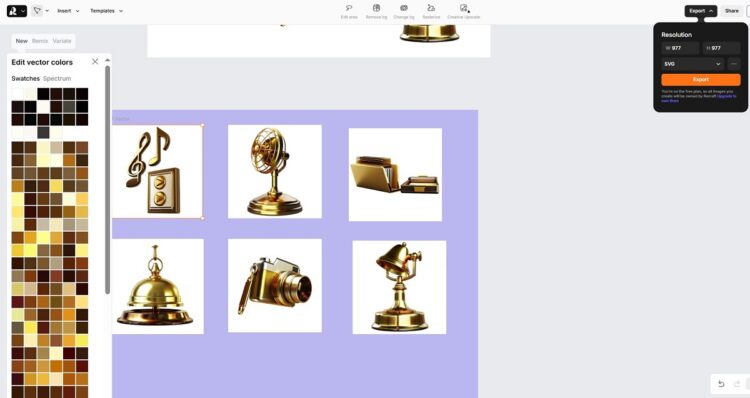Select the golden camera image
The width and height of the screenshot is (750, 398).
point(275,286)
